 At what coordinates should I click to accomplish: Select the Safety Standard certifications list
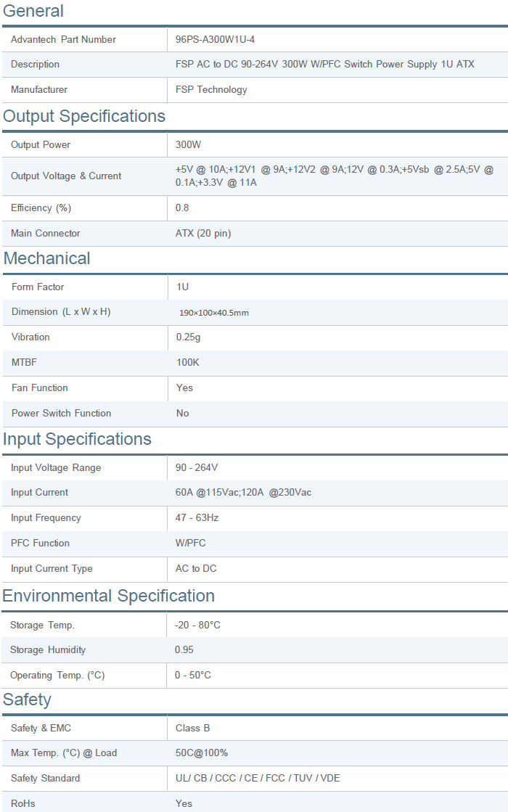[x=258, y=779]
